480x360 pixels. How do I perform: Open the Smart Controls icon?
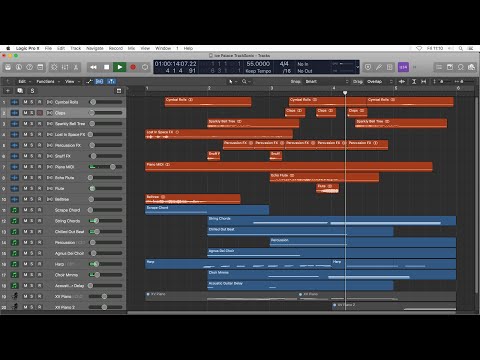tap(54, 67)
